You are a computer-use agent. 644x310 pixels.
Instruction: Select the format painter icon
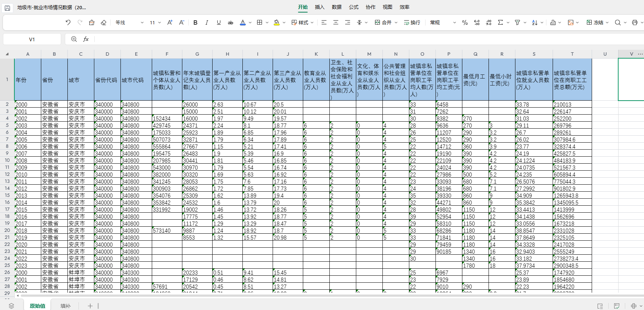[92, 22]
